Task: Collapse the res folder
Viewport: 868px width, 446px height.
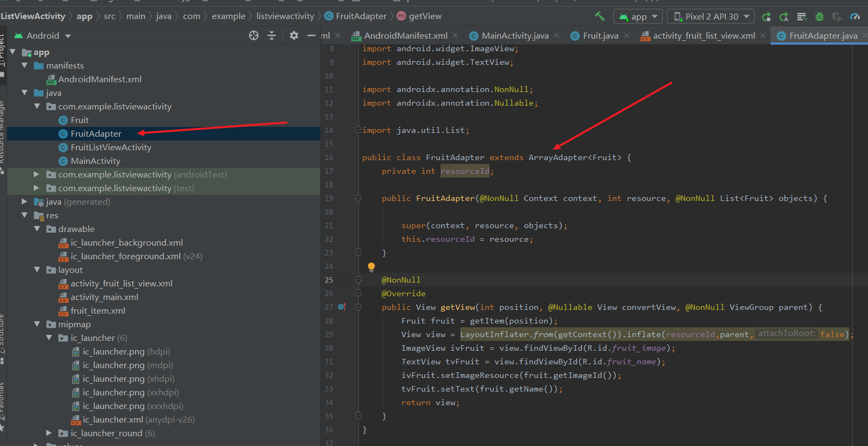Action: [x=25, y=215]
